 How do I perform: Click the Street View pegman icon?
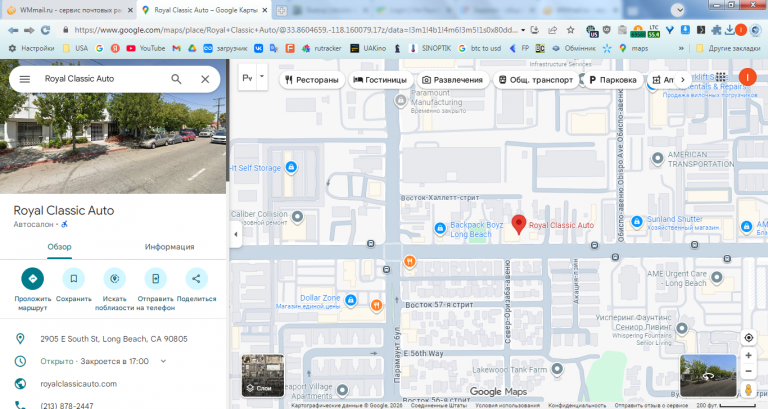(x=748, y=389)
